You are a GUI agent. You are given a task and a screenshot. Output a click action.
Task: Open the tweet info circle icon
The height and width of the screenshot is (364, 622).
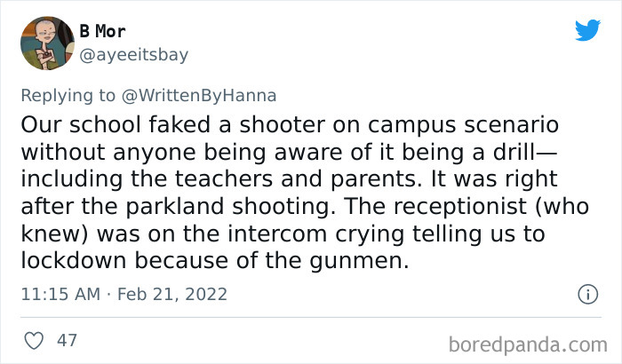pos(586,293)
